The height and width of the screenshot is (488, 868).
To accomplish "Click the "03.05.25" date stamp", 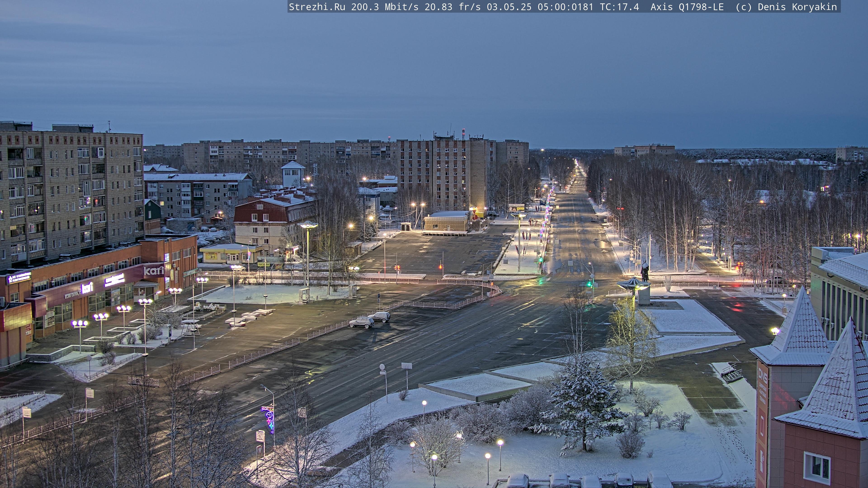I will 509,7.
